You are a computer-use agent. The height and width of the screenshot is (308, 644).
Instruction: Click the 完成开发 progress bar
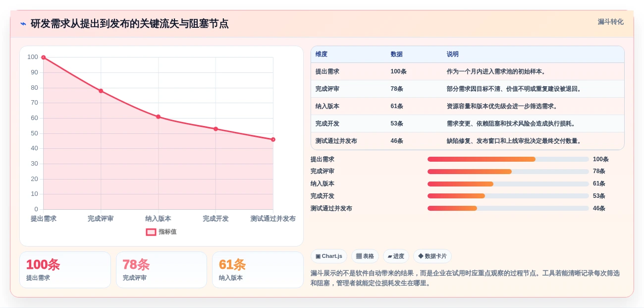click(508, 196)
